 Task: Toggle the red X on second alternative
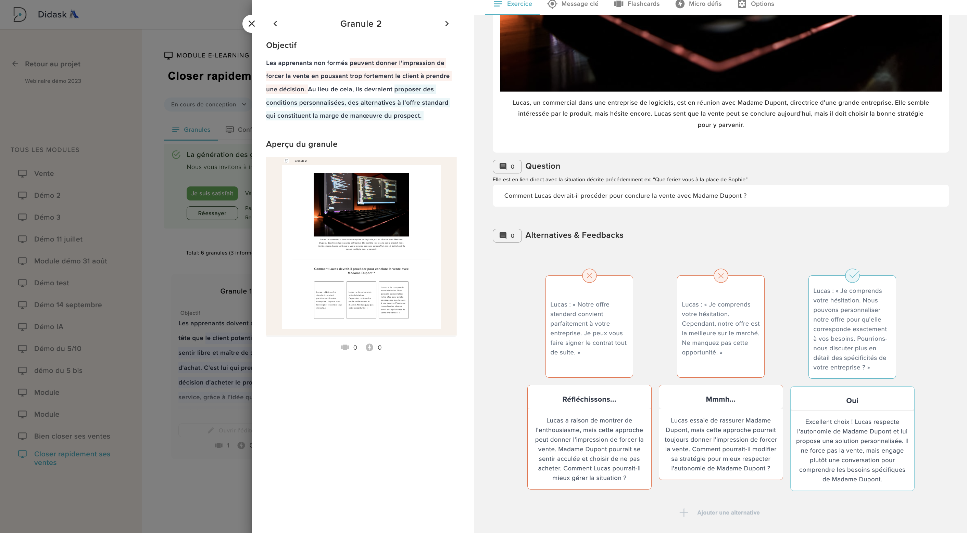point(720,276)
